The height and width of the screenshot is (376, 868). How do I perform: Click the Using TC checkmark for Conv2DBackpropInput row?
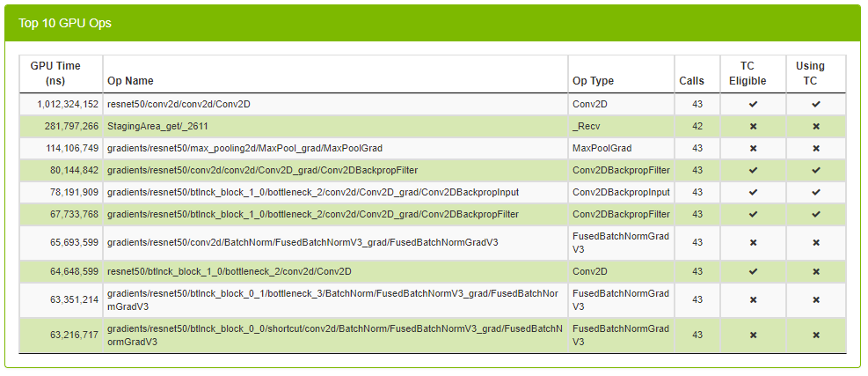(816, 192)
